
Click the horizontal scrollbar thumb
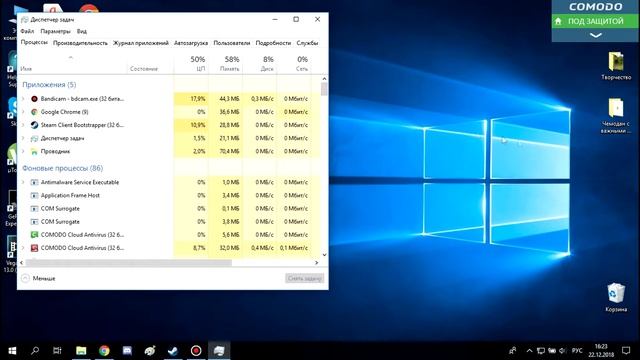click(129, 263)
